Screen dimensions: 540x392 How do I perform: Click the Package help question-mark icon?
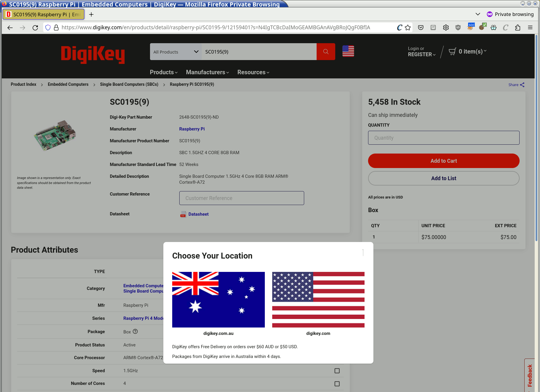135,331
